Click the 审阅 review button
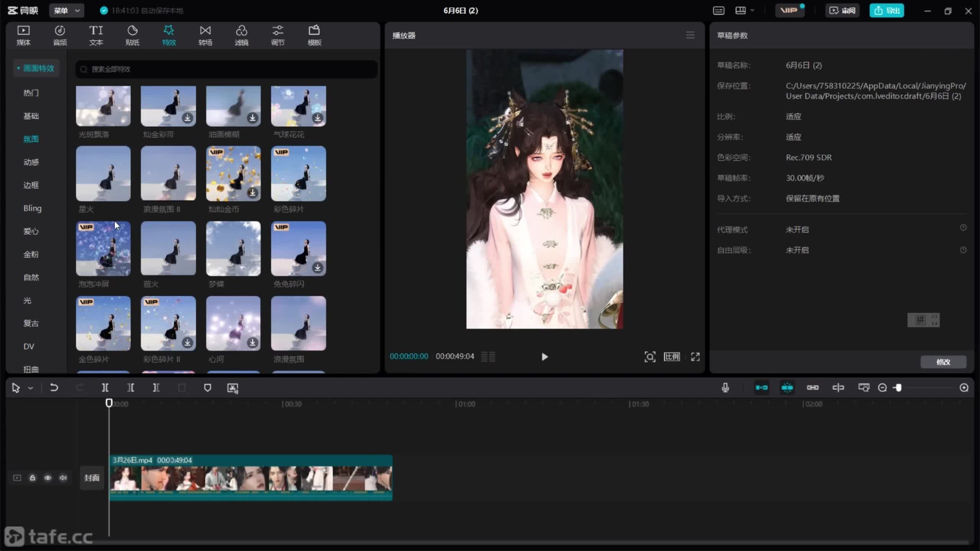The width and height of the screenshot is (980, 551). [842, 11]
